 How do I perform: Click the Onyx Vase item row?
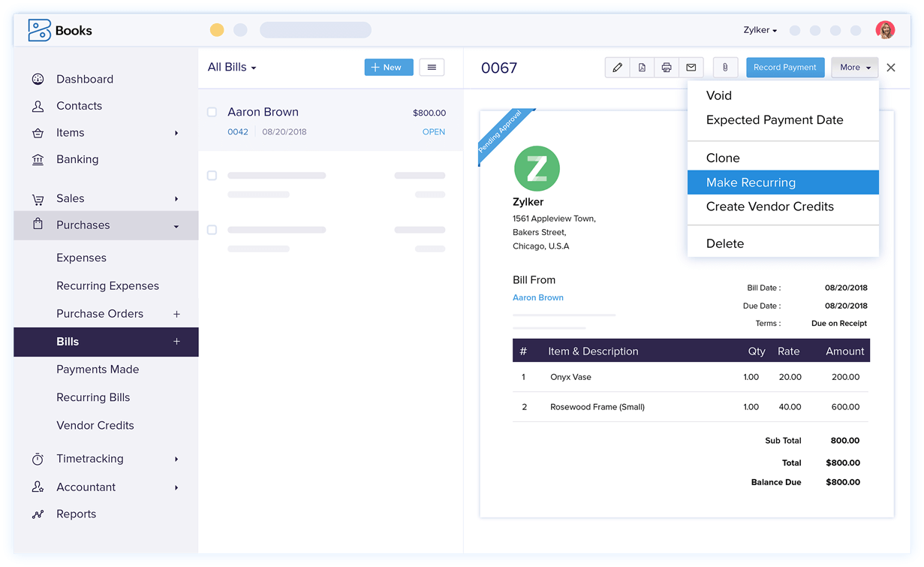[691, 377]
